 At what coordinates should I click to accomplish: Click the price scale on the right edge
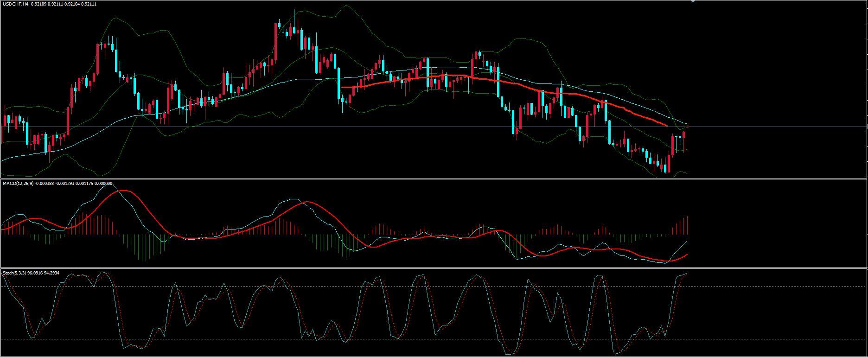866,93
